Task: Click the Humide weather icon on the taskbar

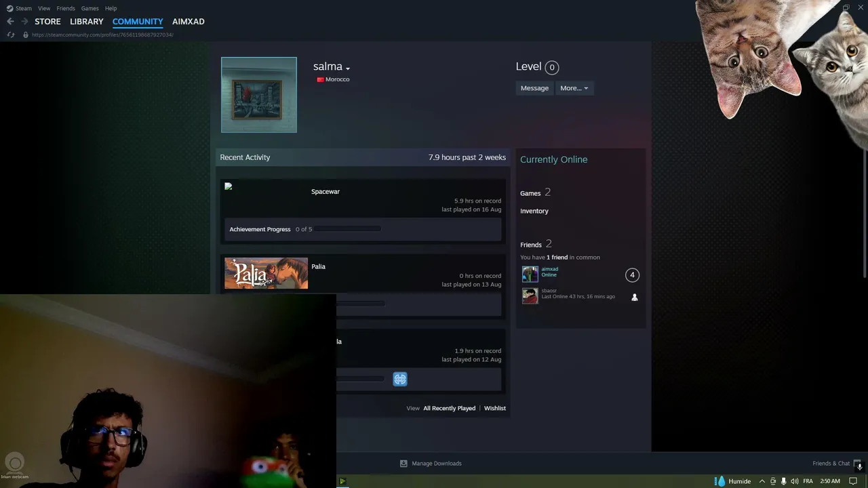Action: [x=719, y=481]
